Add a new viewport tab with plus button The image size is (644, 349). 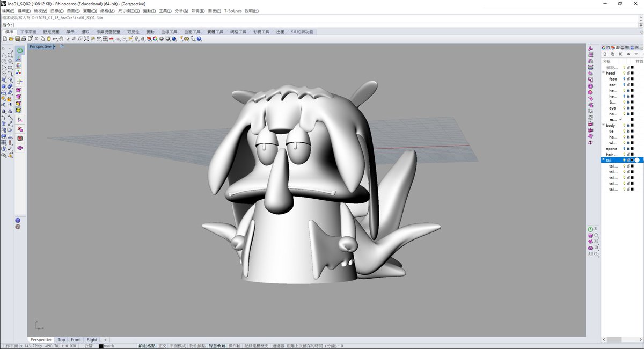pos(105,340)
